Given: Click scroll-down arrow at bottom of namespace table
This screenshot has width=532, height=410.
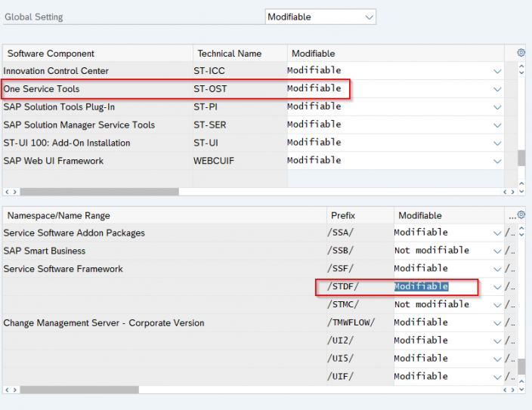Looking at the screenshot, I should (521, 390).
